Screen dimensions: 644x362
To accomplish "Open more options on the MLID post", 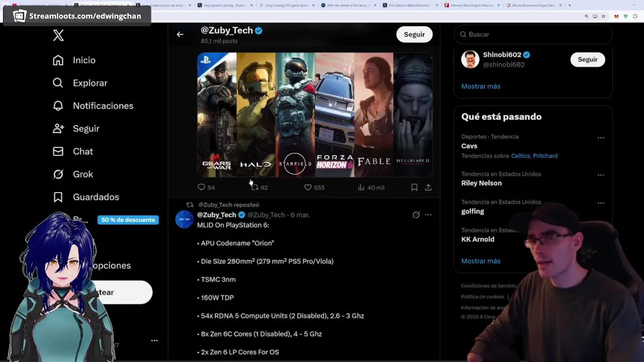I will [x=428, y=215].
